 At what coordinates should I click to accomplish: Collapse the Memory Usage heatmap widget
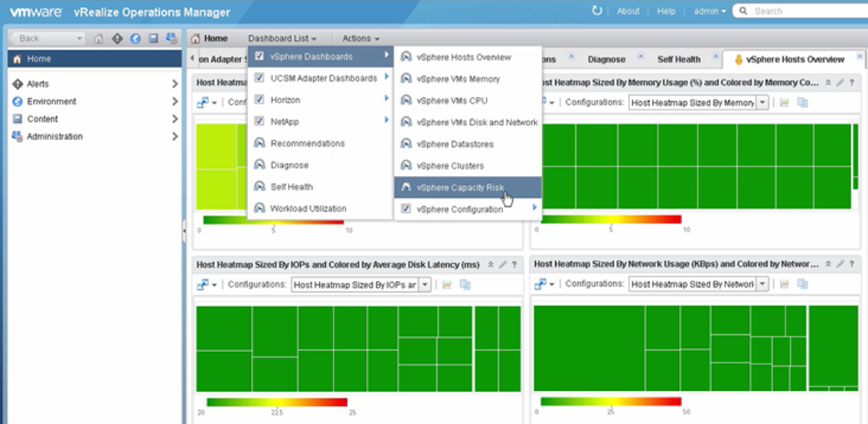(x=828, y=83)
